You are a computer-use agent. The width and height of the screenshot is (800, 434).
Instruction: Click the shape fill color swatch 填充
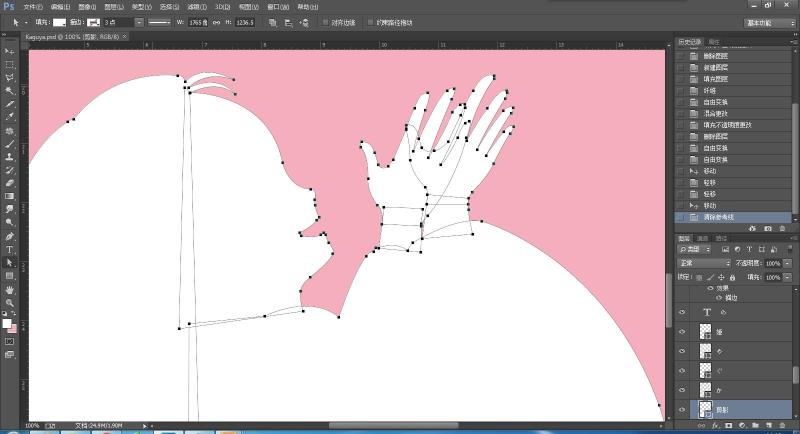point(60,22)
